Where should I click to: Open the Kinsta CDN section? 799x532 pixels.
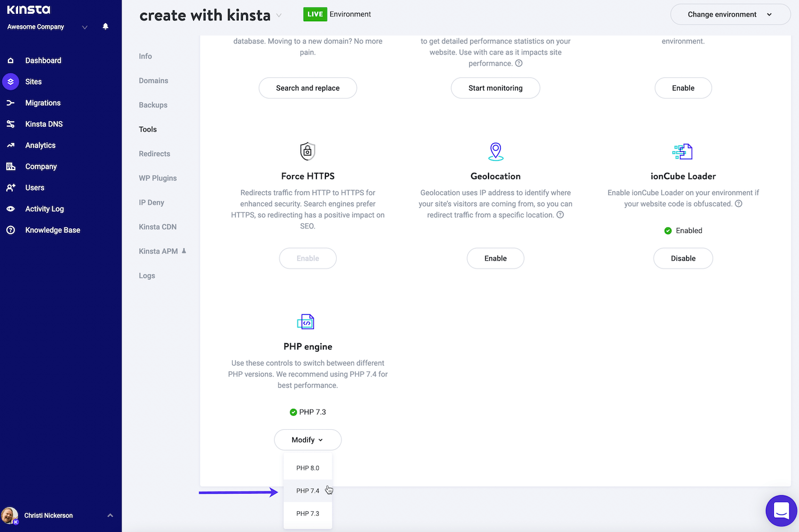(x=158, y=227)
